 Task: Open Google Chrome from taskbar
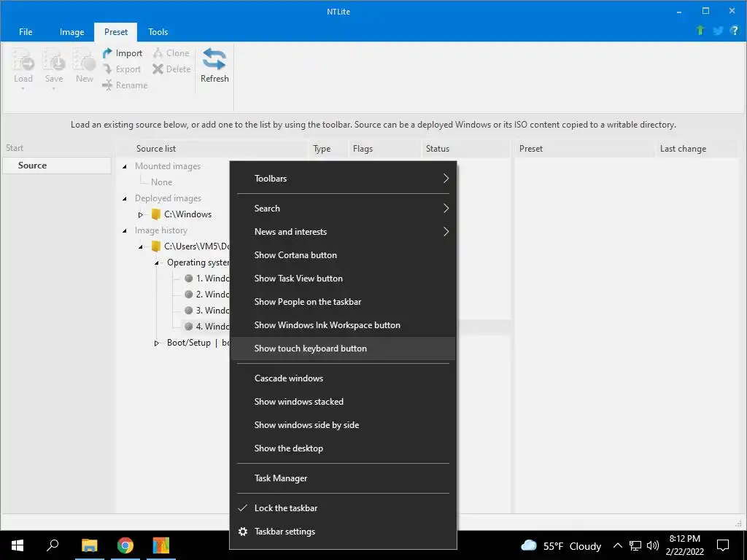coord(125,545)
